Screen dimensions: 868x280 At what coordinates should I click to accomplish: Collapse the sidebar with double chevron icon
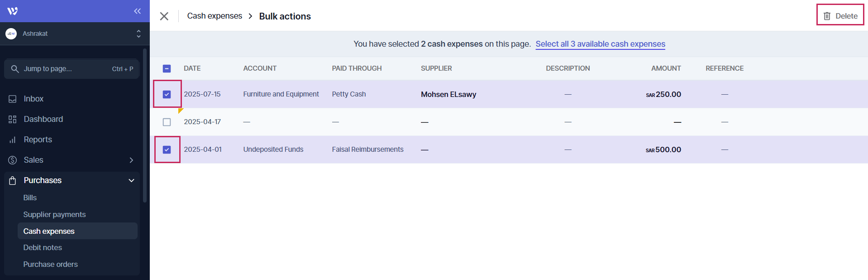(137, 11)
